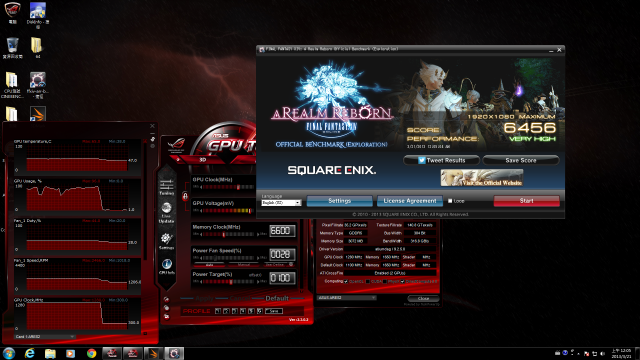
Task: Open the Recycle Bin desktop icon
Action: point(13,48)
